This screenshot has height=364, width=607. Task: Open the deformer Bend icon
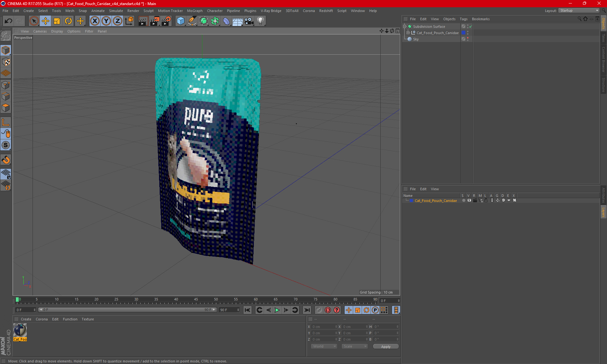click(x=226, y=21)
